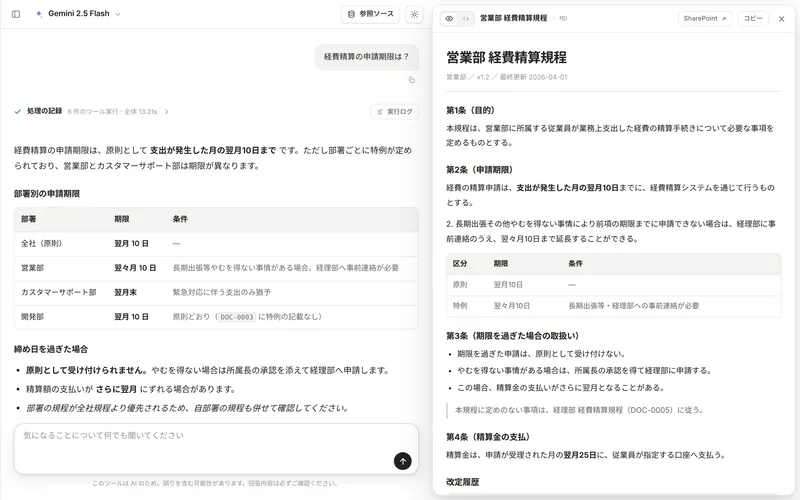Switch document to preview eye view
Viewport: 800px width, 500px height.
pos(449,18)
